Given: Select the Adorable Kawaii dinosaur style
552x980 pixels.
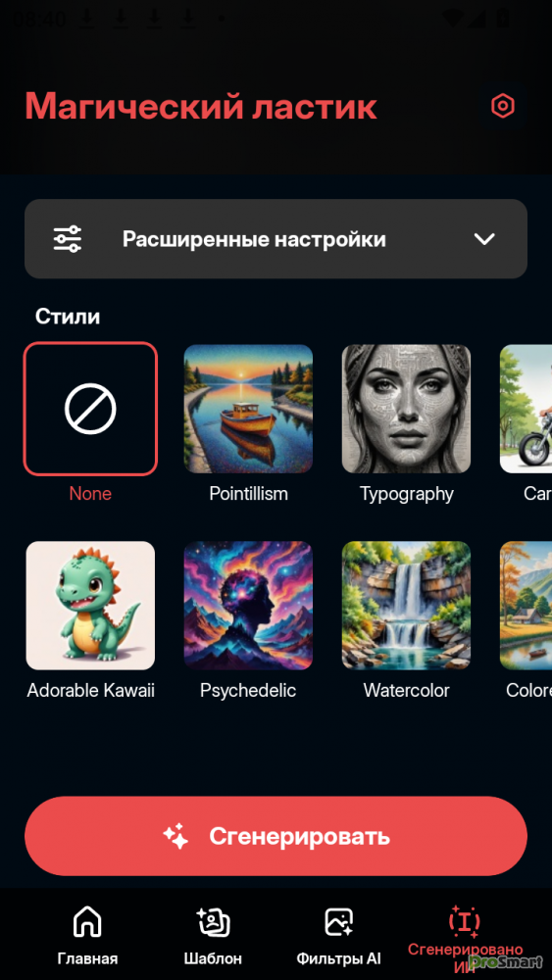Looking at the screenshot, I should click(90, 606).
